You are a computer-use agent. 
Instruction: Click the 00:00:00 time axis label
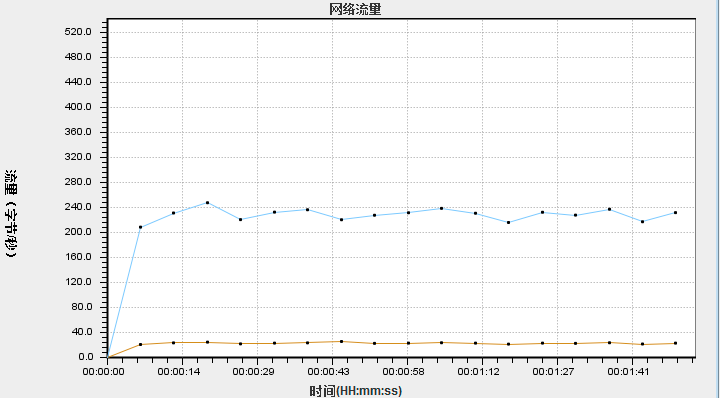coord(103,371)
